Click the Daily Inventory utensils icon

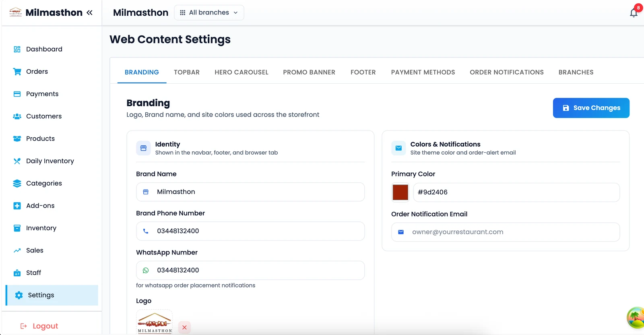pos(17,161)
